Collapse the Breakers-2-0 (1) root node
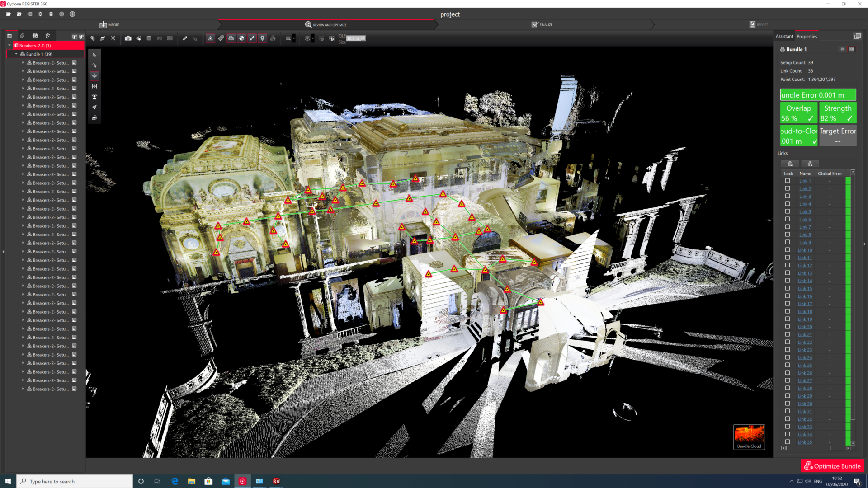Viewport: 868px width, 488px height. point(9,45)
